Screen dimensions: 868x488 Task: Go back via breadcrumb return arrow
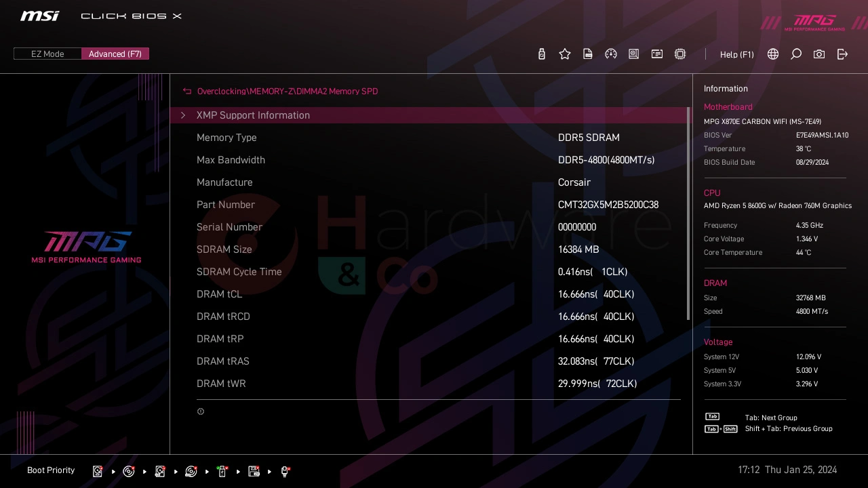[x=187, y=91]
